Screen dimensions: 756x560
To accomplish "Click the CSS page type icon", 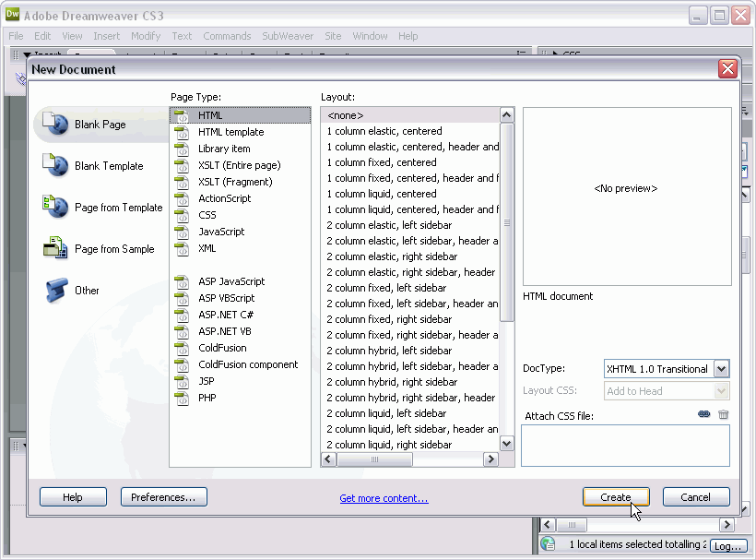I will [182, 215].
